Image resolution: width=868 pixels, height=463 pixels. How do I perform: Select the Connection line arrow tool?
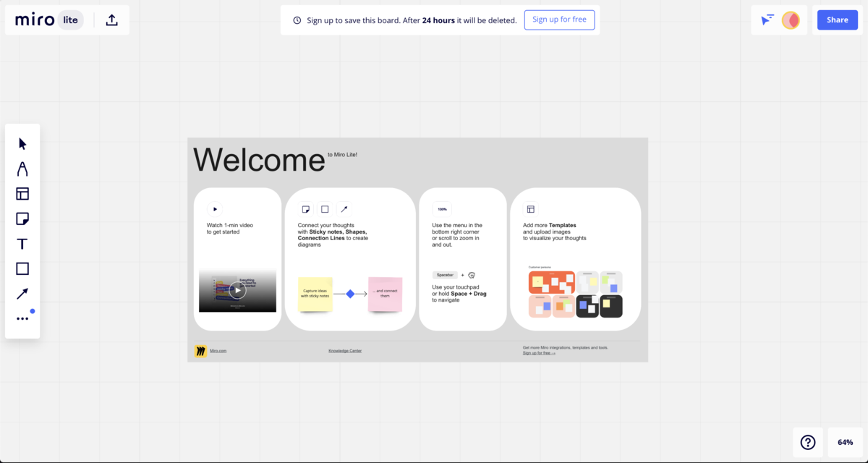pos(22,294)
